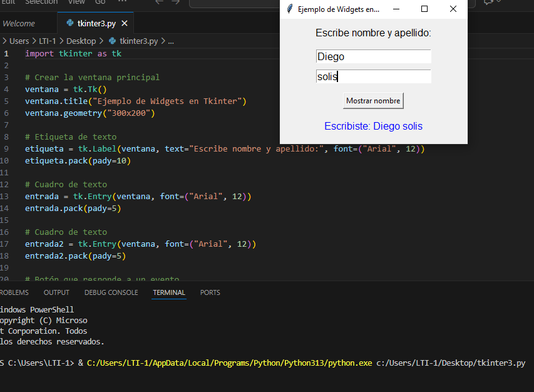This screenshot has width=534, height=392.
Task: Switch to the PORTS panel tab
Action: (210, 292)
